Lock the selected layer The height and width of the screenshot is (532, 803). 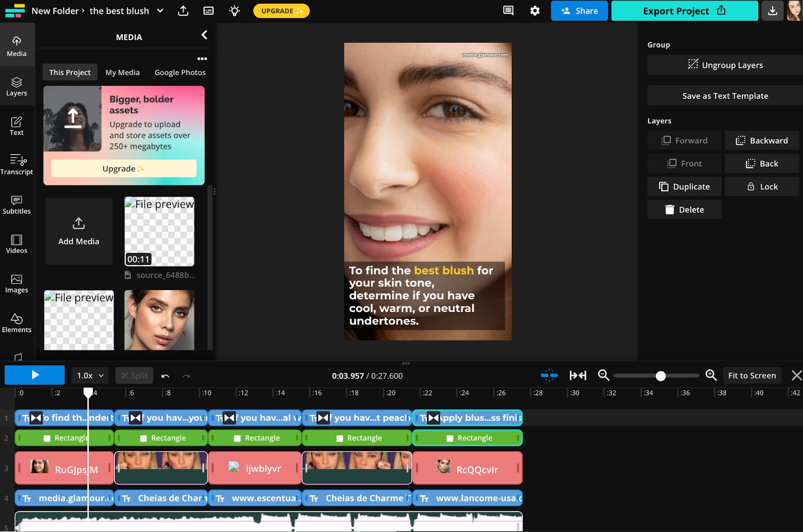tap(762, 187)
